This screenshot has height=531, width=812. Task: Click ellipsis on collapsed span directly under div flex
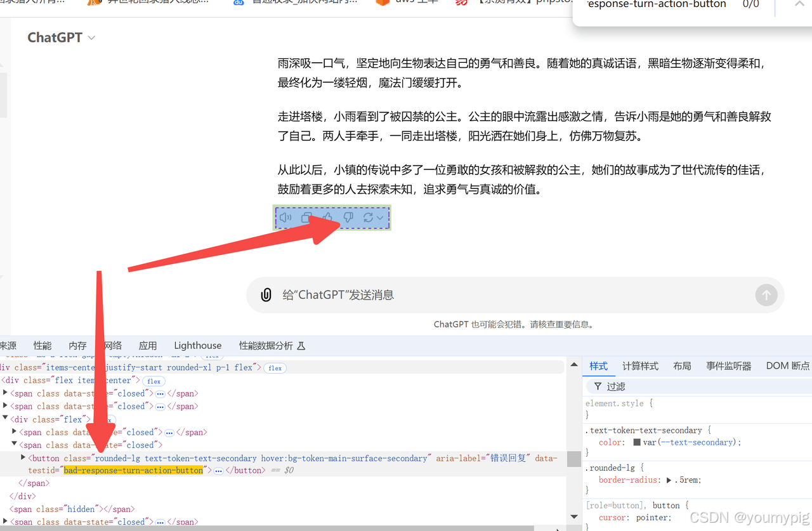[x=169, y=433]
